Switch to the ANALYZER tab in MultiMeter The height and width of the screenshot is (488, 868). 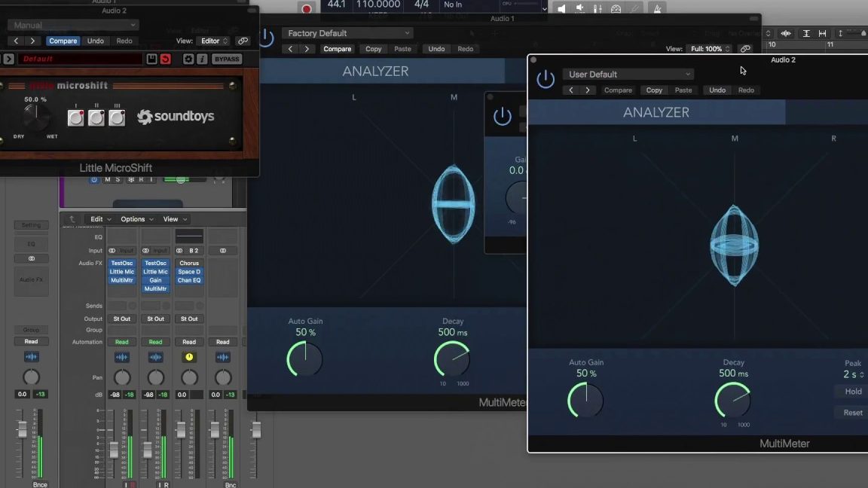(x=656, y=111)
